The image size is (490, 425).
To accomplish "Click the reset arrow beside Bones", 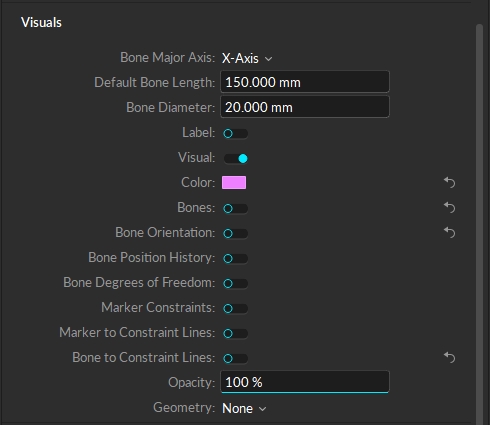I will pos(449,207).
